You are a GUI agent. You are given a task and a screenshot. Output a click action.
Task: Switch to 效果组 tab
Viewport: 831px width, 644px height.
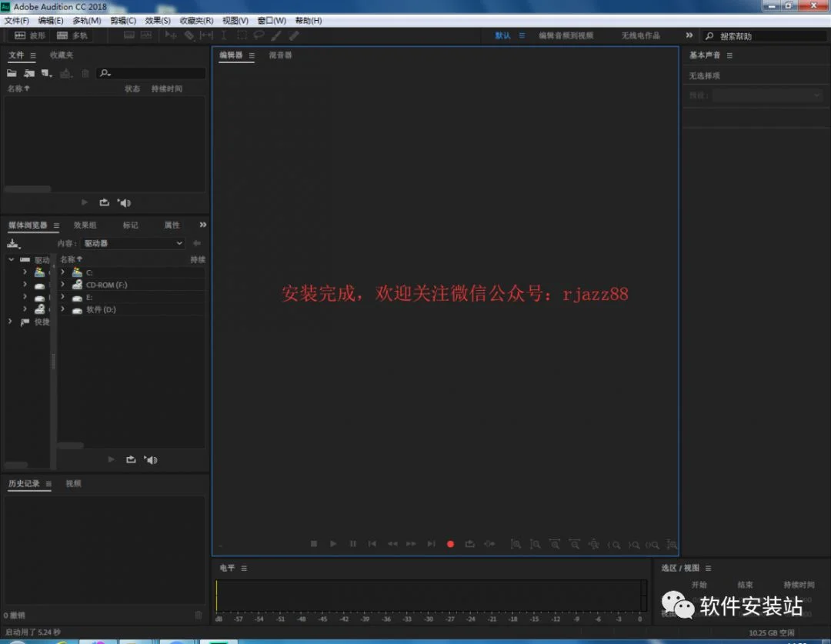click(x=85, y=225)
